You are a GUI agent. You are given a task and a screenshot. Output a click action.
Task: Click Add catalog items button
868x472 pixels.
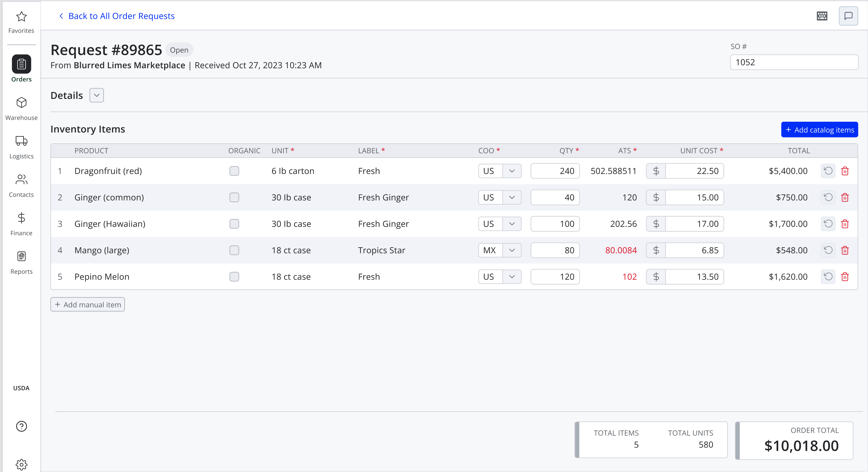point(819,130)
